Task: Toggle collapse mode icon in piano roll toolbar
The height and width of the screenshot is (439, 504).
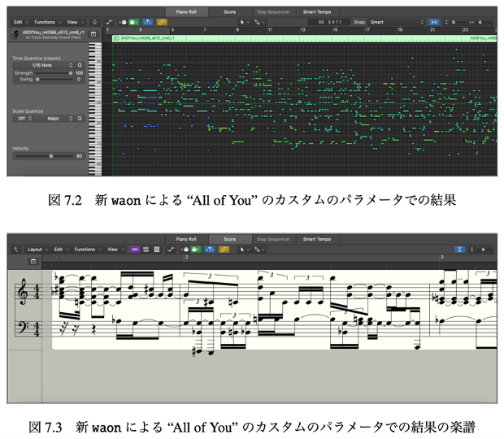Action: pos(95,22)
